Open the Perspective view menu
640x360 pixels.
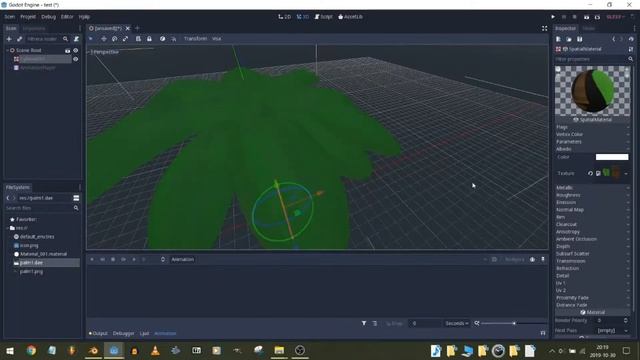coord(104,52)
